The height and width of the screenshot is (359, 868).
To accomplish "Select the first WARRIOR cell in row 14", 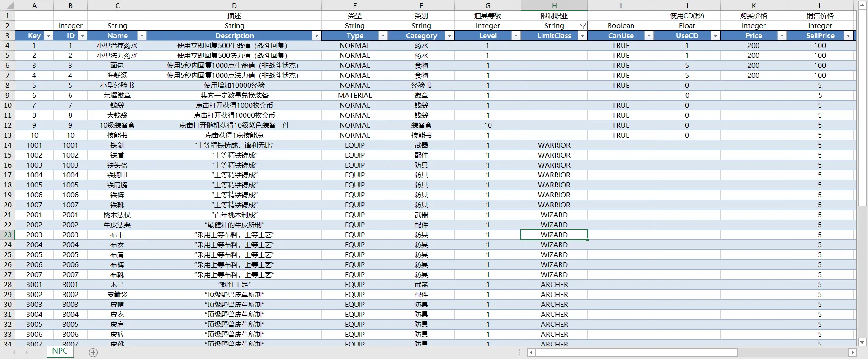I will (x=554, y=145).
